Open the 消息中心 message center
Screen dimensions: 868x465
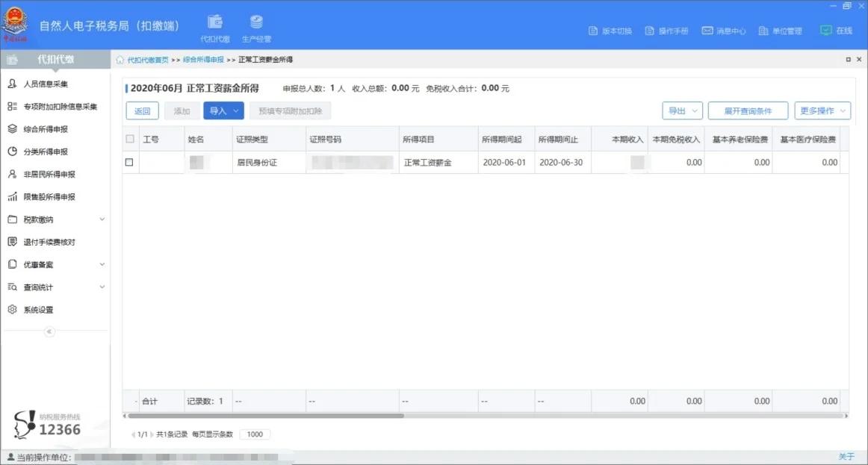pyautogui.click(x=724, y=31)
